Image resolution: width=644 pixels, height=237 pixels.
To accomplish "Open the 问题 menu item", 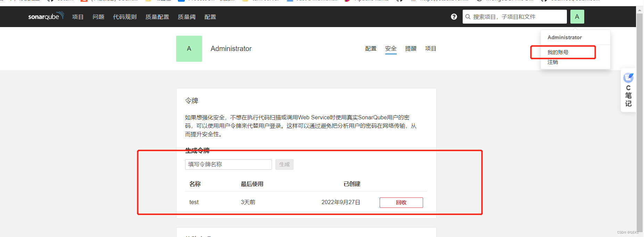I will point(98,17).
